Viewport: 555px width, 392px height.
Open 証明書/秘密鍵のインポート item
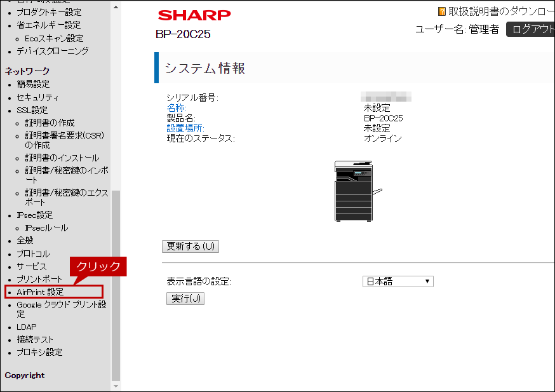(x=67, y=175)
